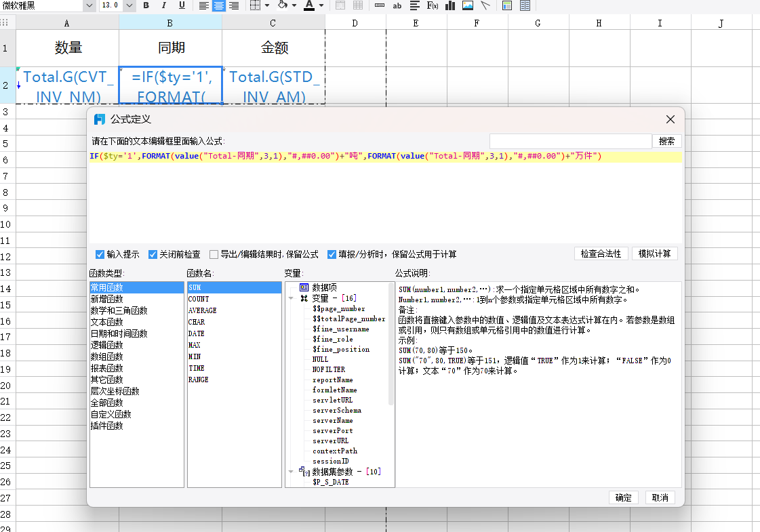The height and width of the screenshot is (532, 760).
Task: Insert a normal text cell element
Action: tap(380, 5)
